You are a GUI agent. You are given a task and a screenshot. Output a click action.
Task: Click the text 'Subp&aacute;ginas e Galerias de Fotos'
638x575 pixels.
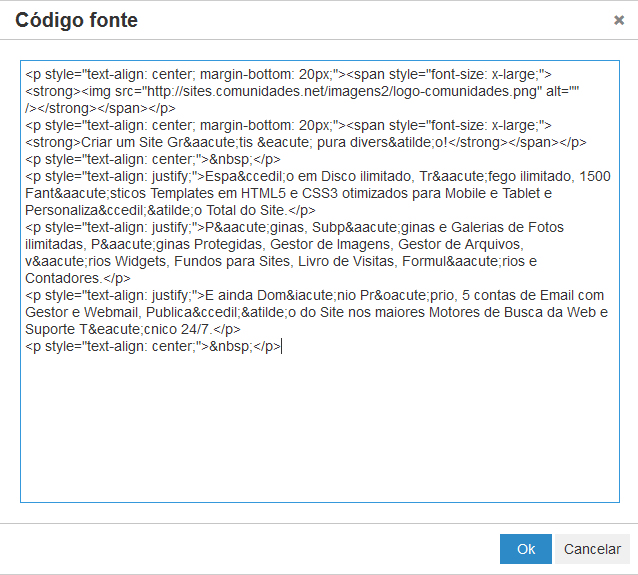pos(438,227)
